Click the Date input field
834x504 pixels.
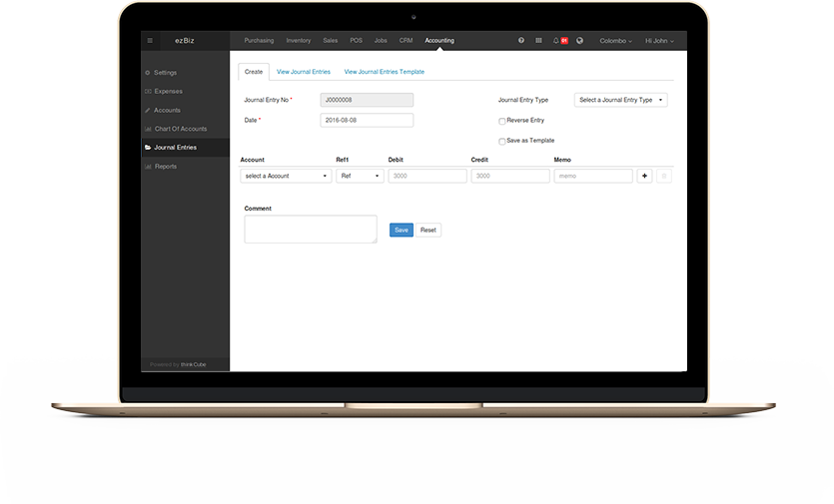[367, 120]
